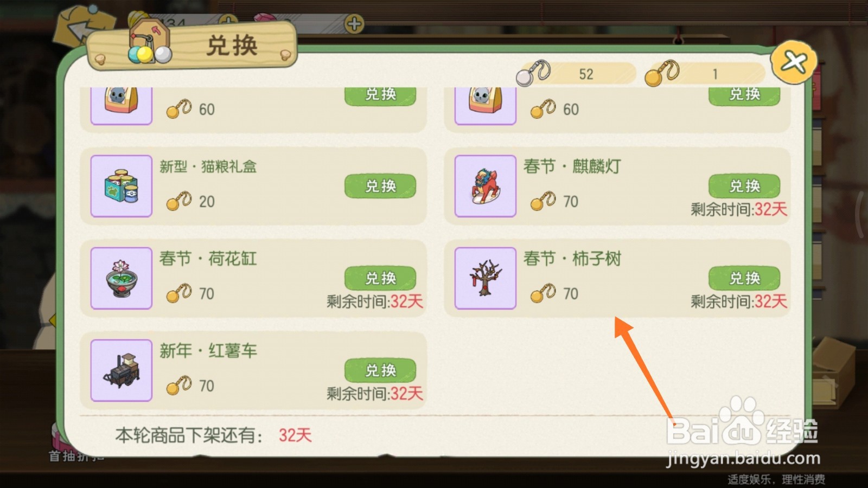868x488 pixels.
Task: Exchange the 春节·柿子树 item
Action: (744, 278)
